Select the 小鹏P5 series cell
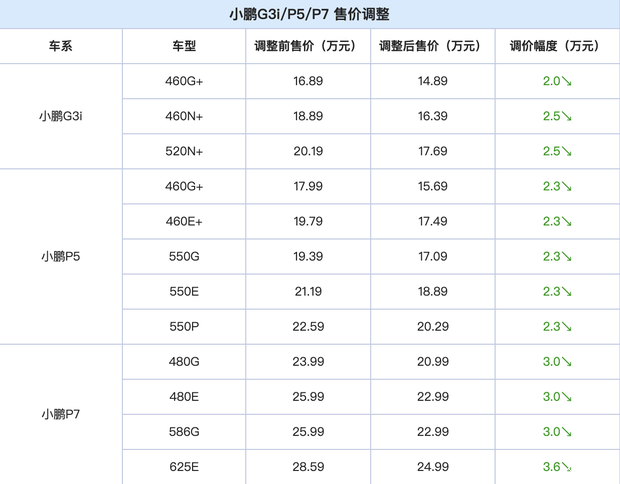Image resolution: width=620 pixels, height=484 pixels. pos(61,256)
